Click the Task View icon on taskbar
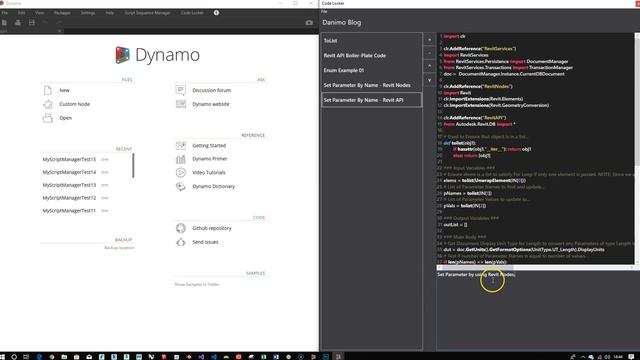Viewport: 640px width, 360px height. (26, 357)
